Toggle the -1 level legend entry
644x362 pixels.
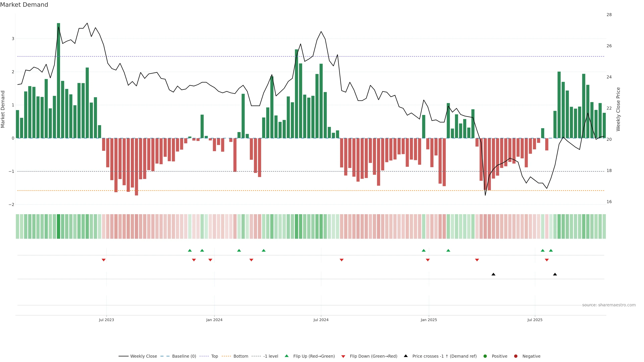click(271, 356)
